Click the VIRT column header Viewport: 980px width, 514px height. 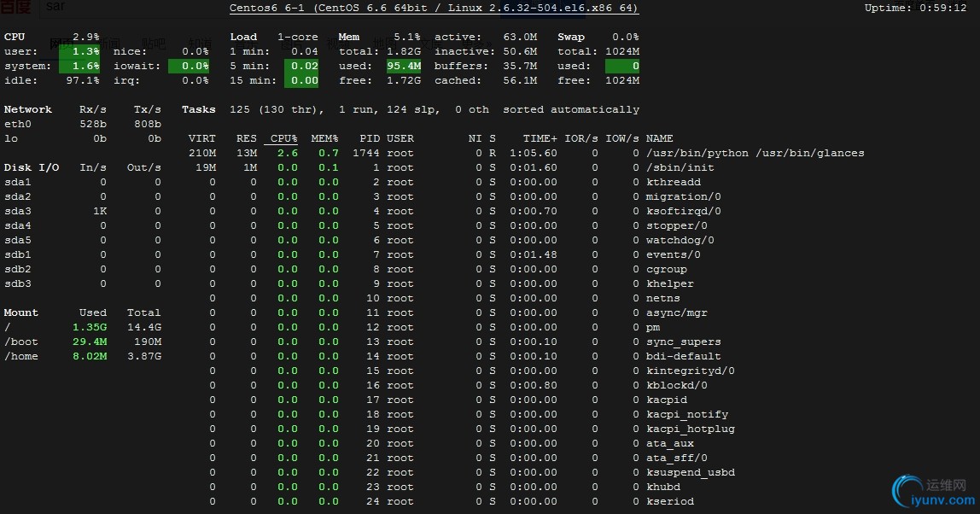pyautogui.click(x=201, y=138)
